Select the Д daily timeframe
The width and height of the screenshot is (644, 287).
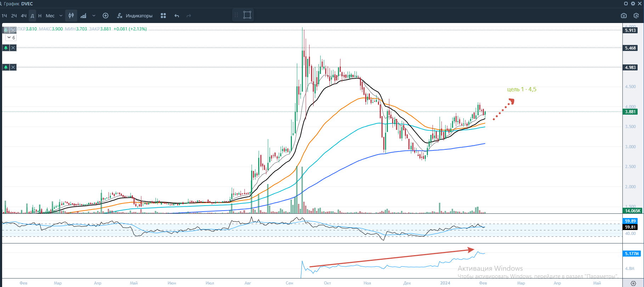click(32, 16)
